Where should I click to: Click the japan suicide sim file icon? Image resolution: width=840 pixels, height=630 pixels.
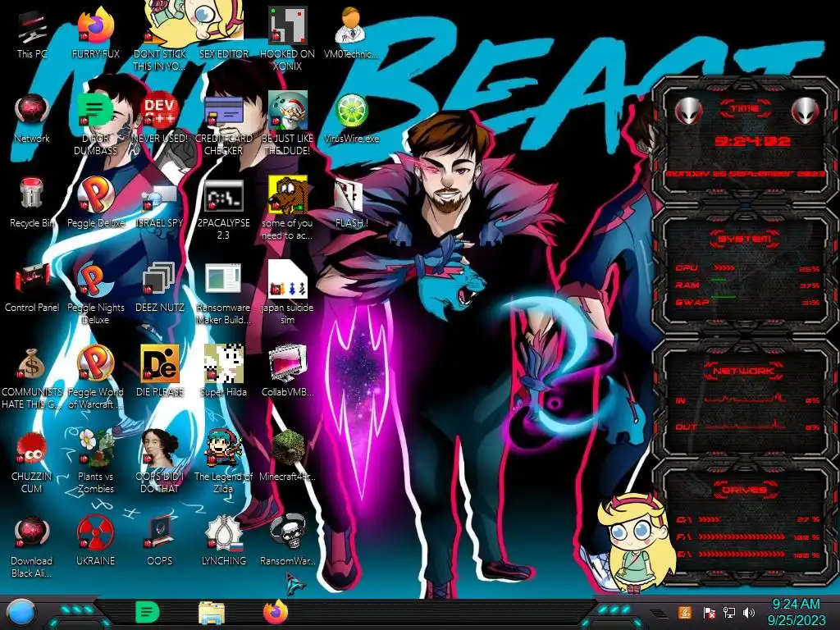tap(288, 294)
